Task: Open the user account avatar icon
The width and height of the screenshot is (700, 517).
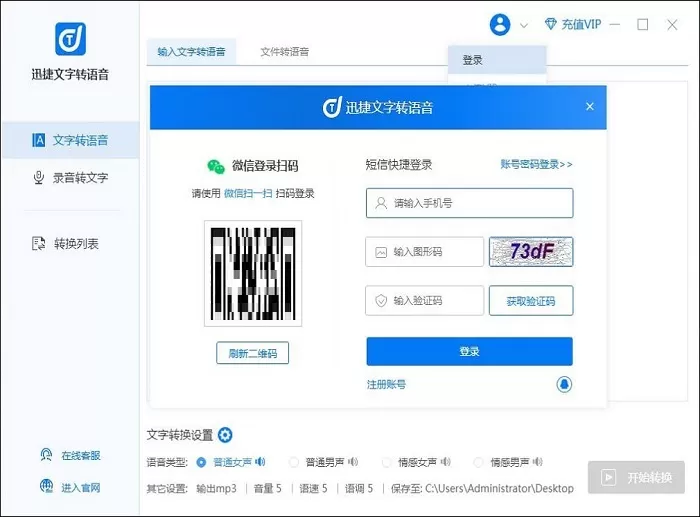Action: 500,25
